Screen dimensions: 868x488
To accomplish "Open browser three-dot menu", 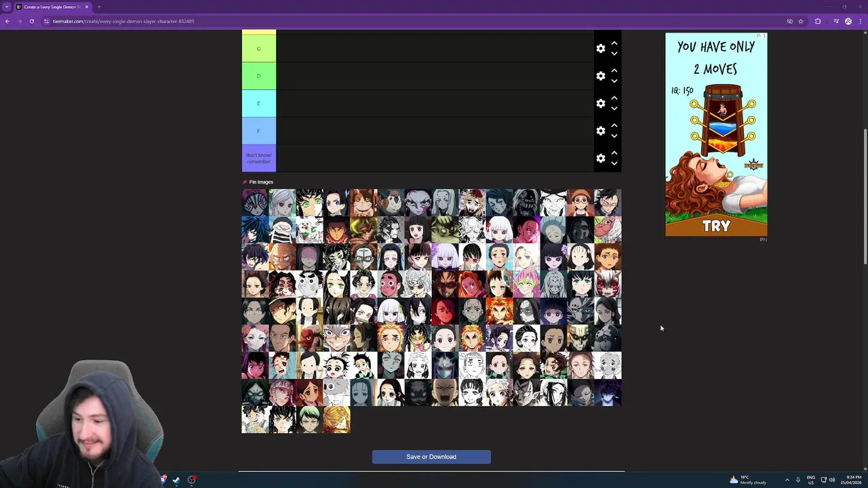I will coord(860,21).
